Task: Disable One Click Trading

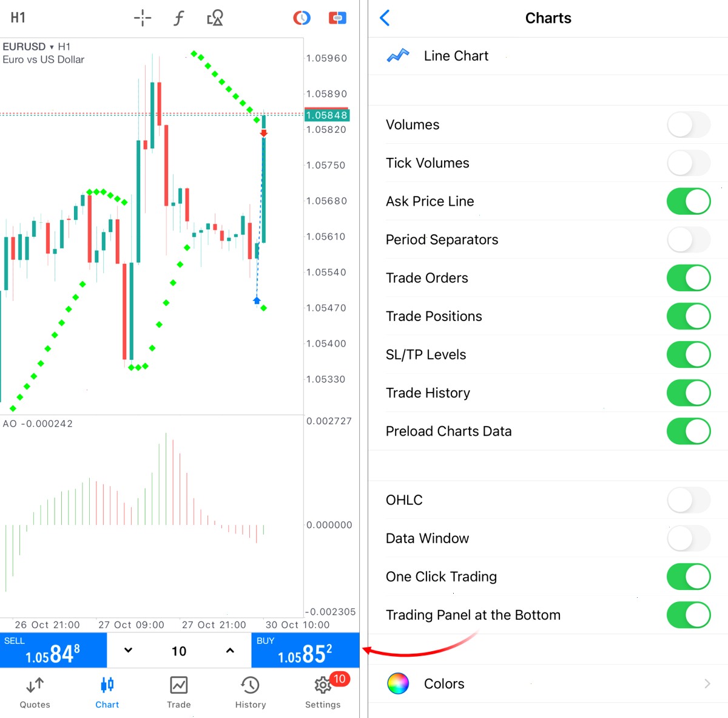Action: tap(689, 577)
